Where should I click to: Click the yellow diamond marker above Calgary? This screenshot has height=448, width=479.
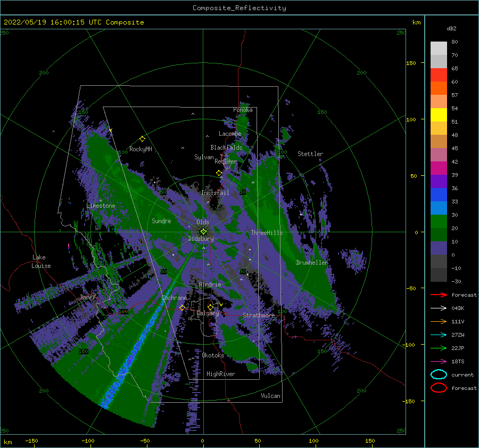[x=210, y=307]
